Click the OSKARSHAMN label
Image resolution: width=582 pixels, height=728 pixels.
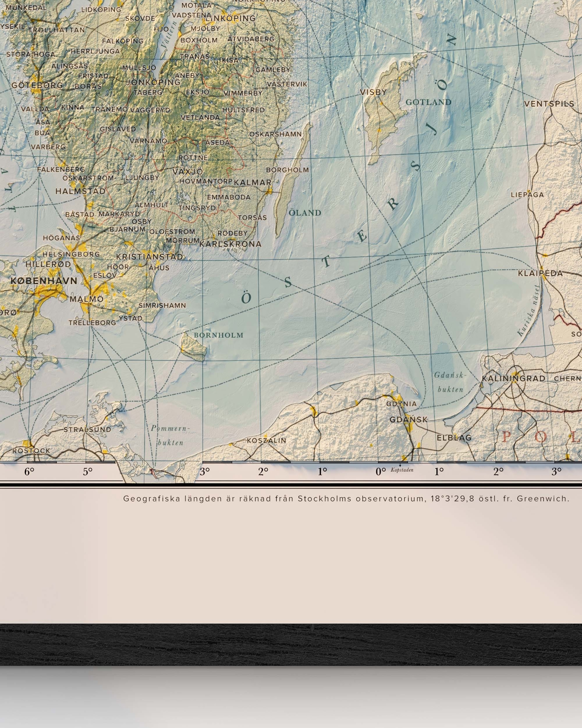point(275,134)
